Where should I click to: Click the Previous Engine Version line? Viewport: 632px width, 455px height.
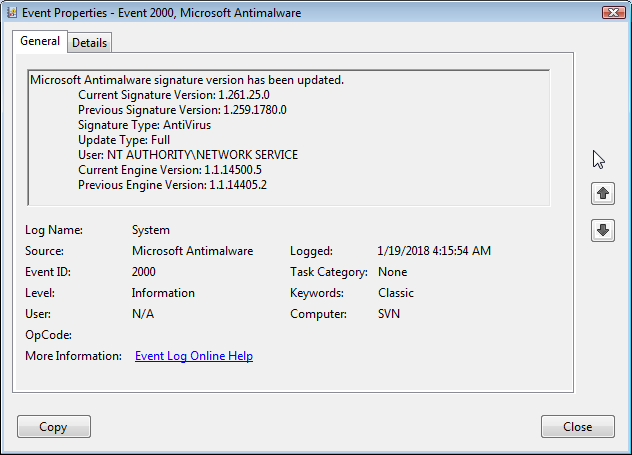pos(172,185)
